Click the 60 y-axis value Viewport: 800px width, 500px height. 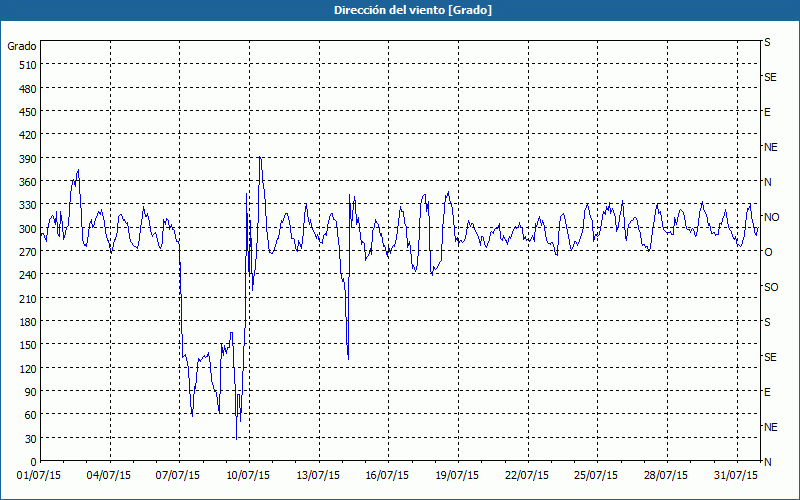pos(31,415)
